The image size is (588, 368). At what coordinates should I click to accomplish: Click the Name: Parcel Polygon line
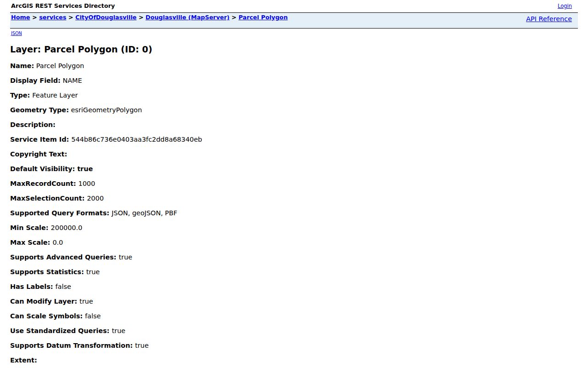47,66
